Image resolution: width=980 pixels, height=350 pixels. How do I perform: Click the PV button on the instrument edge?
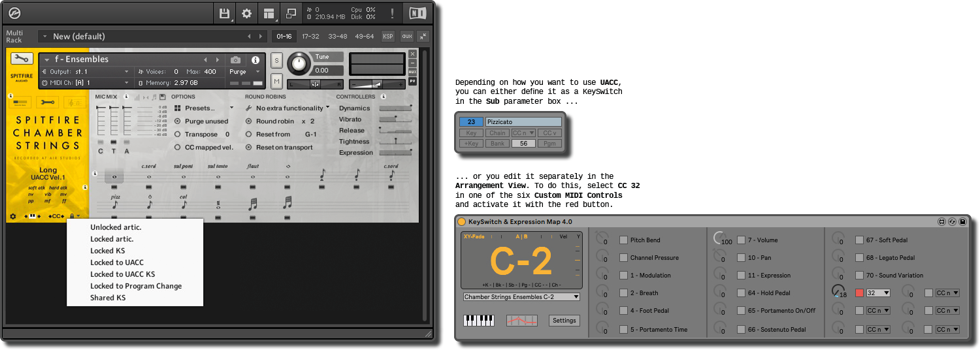coord(412,82)
